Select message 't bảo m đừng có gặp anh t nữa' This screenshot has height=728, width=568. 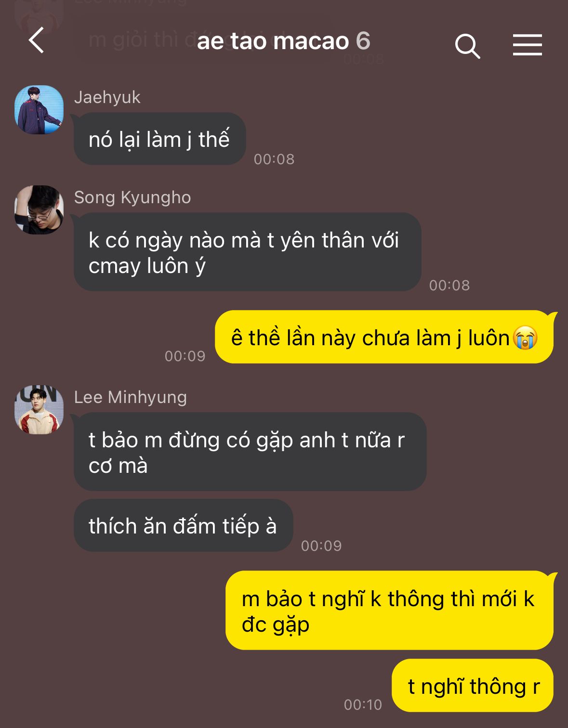[250, 452]
